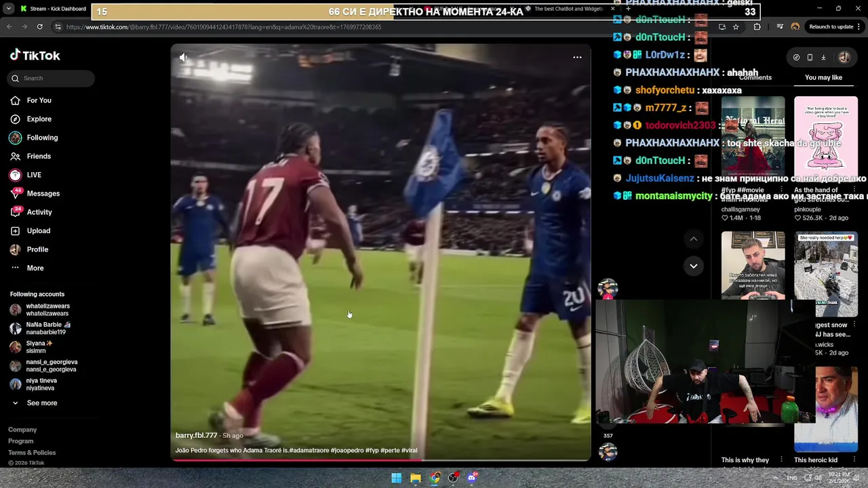Install app icon in address bar
This screenshot has height=488, width=868.
[x=722, y=26]
